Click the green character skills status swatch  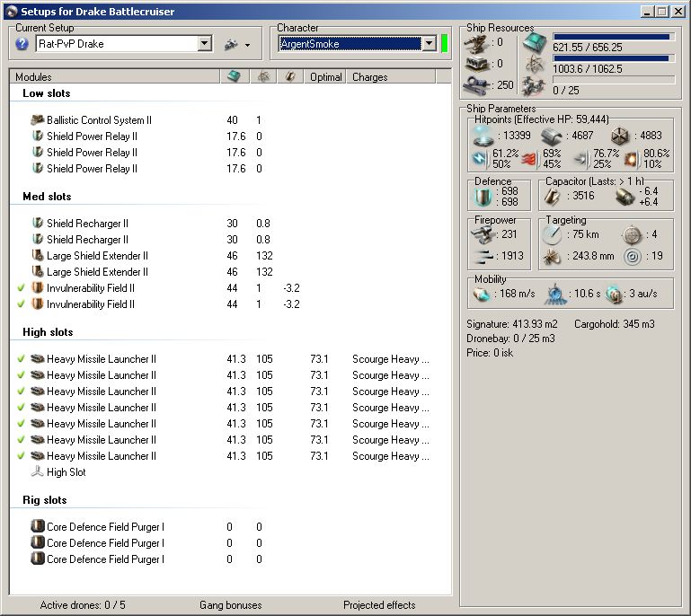[445, 44]
